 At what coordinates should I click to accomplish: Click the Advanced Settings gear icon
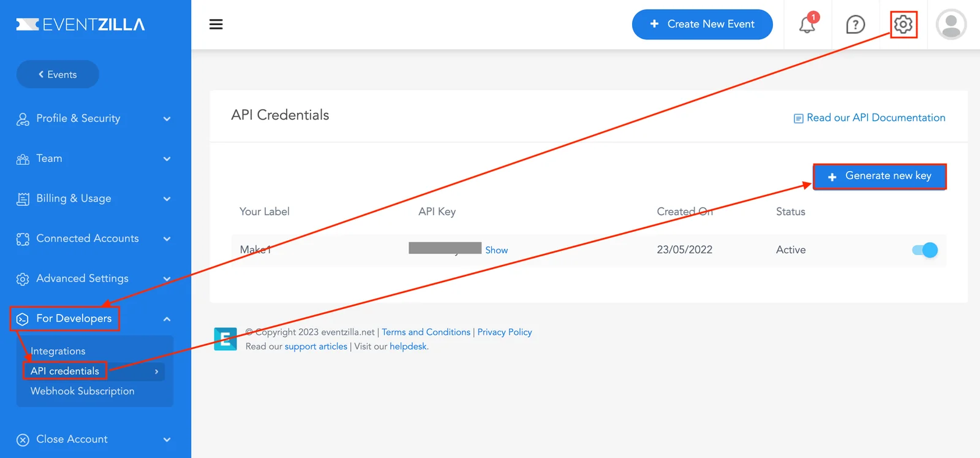(23, 279)
